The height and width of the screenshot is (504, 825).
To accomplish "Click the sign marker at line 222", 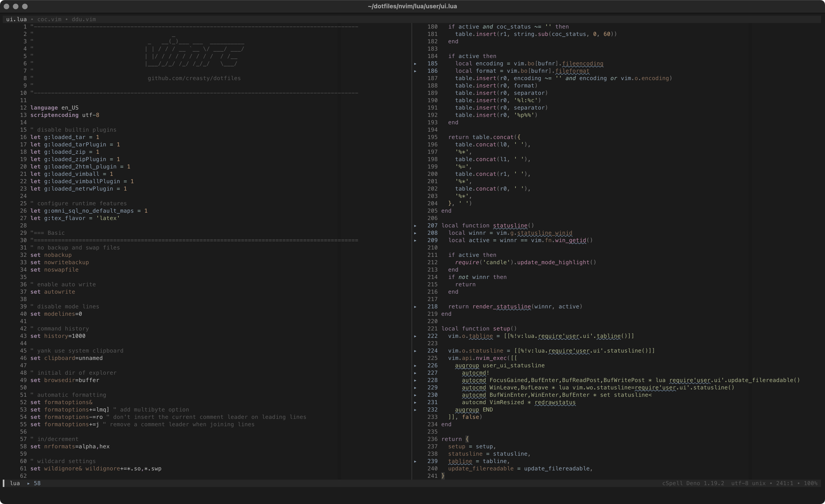I will click(415, 336).
